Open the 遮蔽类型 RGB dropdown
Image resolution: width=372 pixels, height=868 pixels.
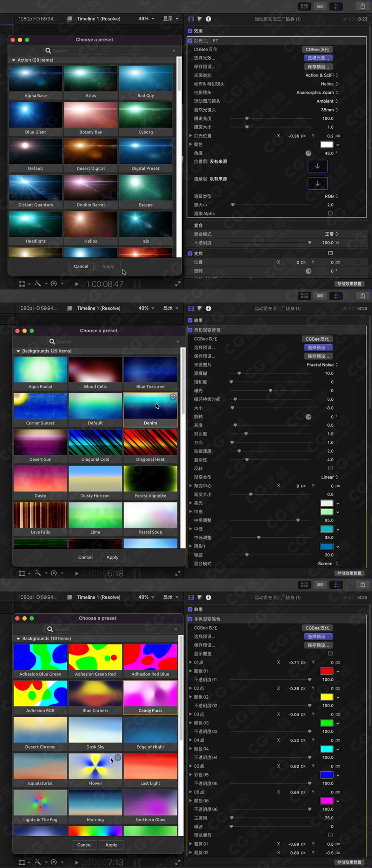point(331,196)
